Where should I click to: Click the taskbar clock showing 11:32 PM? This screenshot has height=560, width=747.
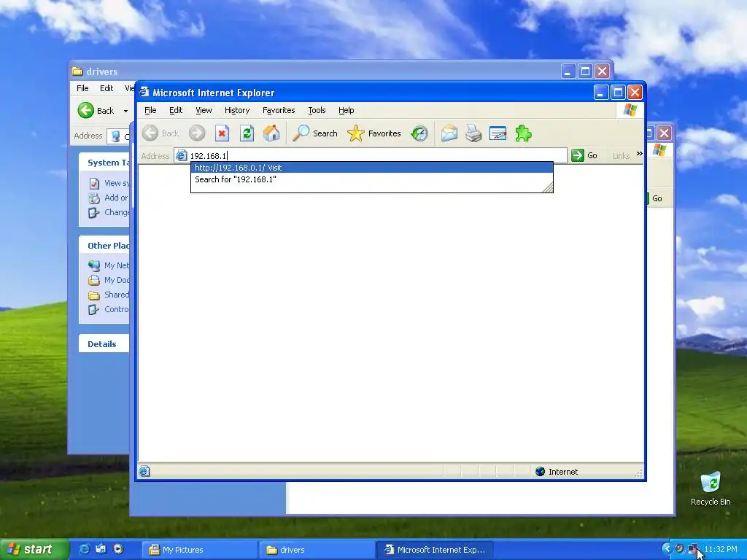(x=720, y=550)
